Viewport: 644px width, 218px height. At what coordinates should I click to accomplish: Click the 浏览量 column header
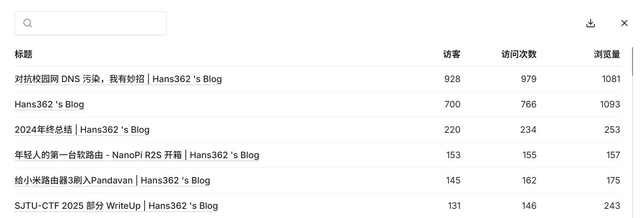[x=607, y=54]
